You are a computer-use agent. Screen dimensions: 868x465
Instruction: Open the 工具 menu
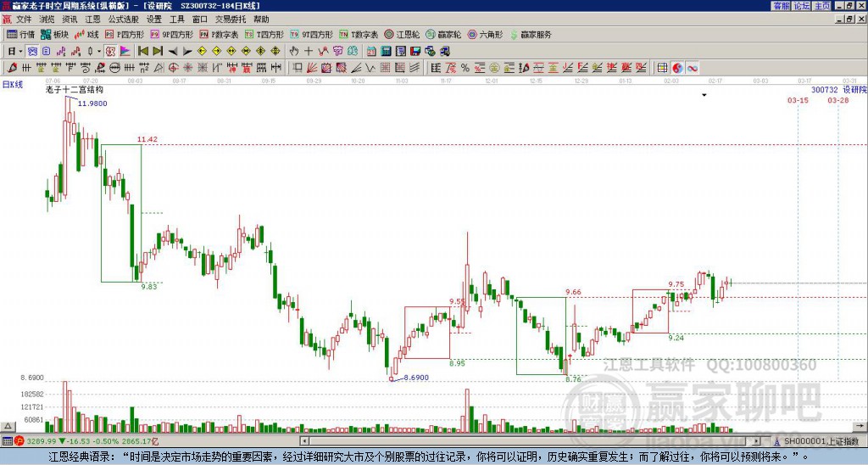[176, 20]
